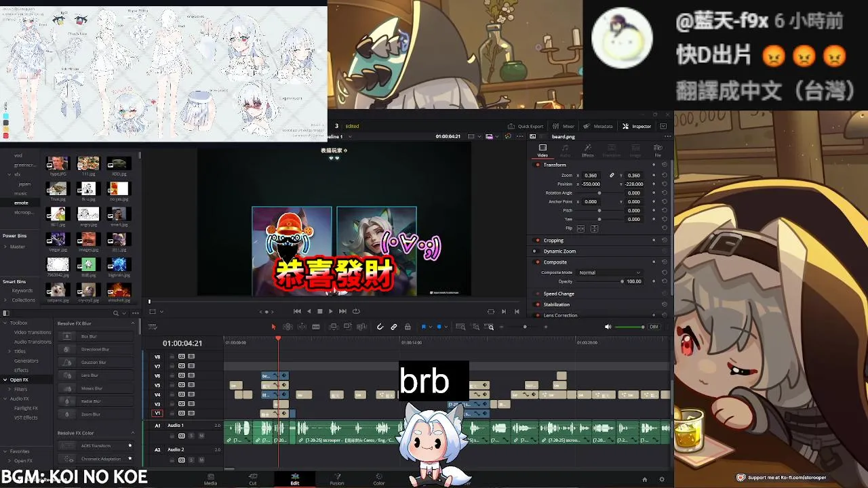Click the Play button in viewer

(330, 311)
